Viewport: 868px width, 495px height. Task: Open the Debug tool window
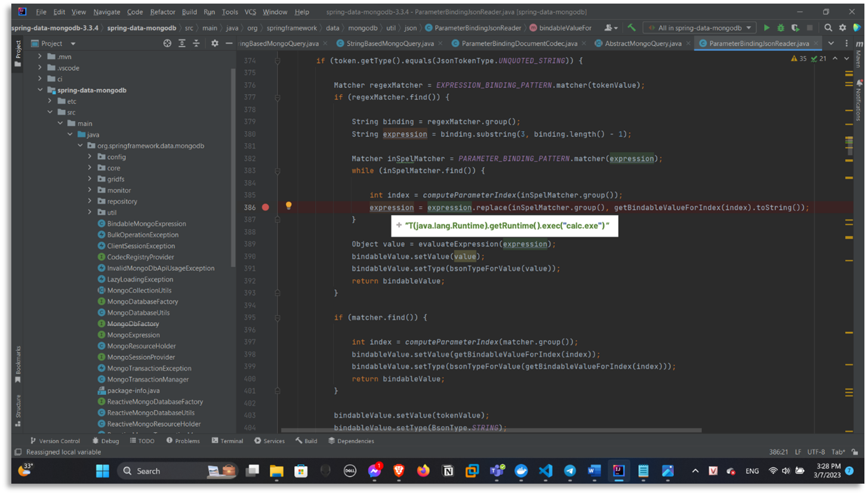105,441
